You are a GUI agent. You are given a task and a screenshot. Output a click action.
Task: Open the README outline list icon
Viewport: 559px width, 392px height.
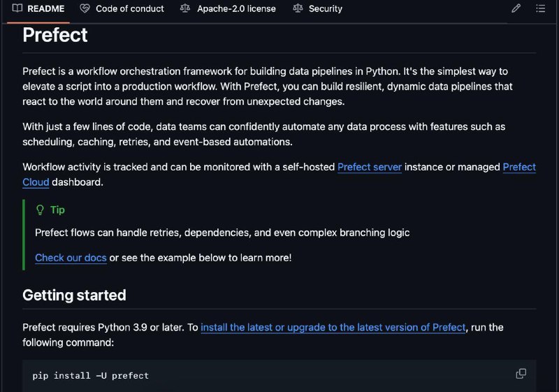540,8
